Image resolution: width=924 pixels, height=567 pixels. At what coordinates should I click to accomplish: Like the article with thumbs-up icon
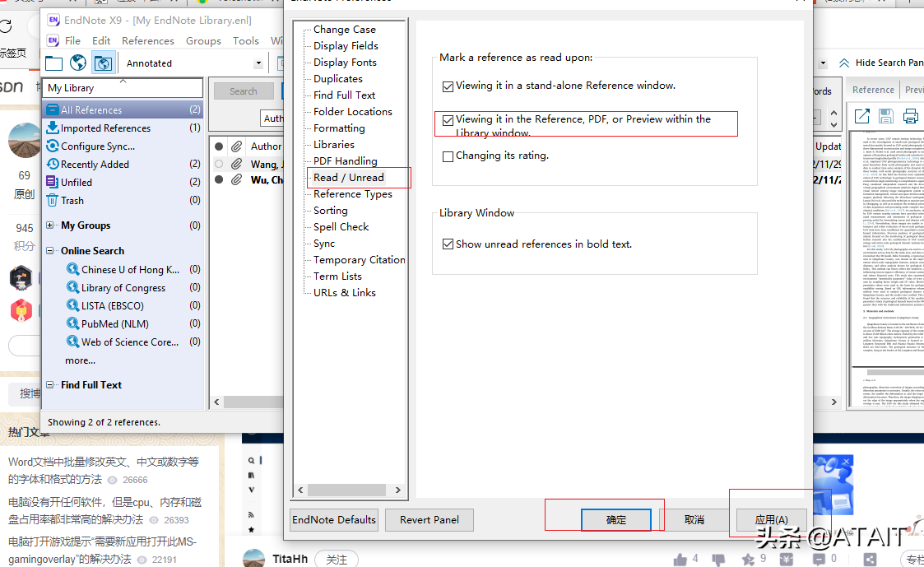click(x=680, y=559)
